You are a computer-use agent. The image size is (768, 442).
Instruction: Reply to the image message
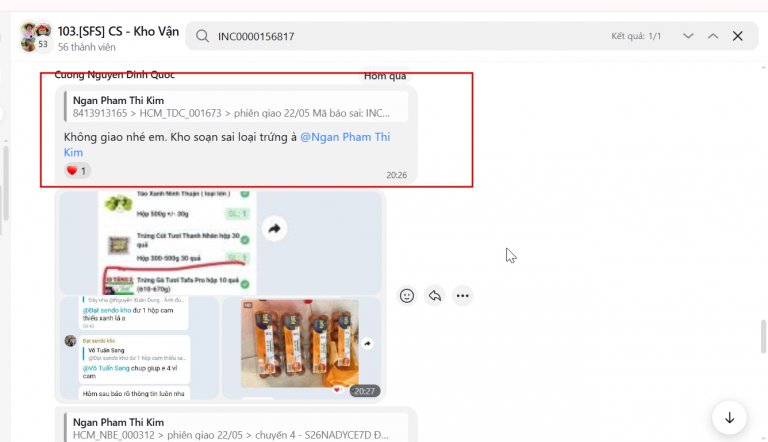click(x=434, y=296)
